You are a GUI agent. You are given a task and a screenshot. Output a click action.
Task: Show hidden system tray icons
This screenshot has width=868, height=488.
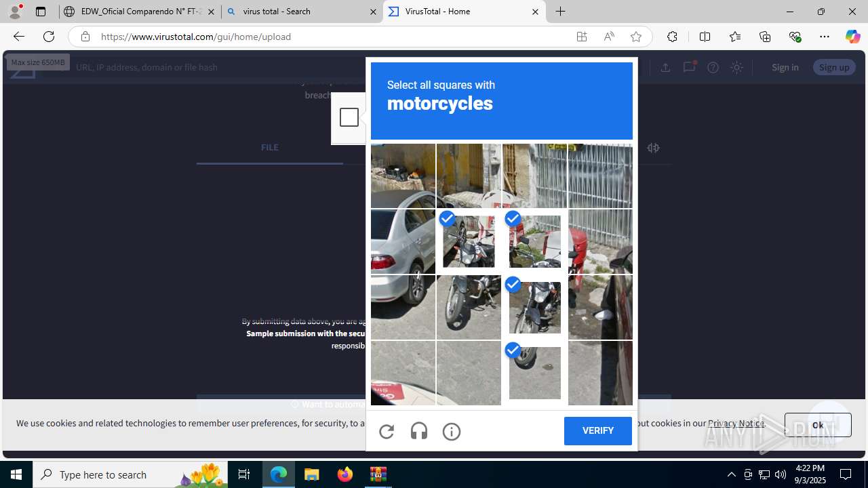pyautogui.click(x=732, y=474)
